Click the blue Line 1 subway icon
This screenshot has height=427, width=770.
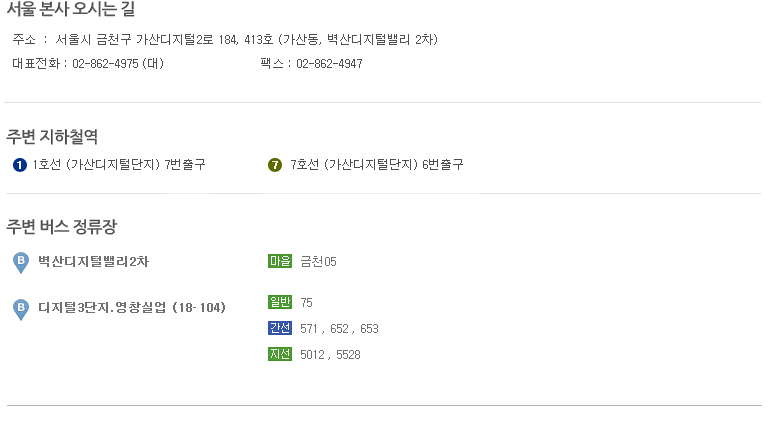tap(20, 165)
